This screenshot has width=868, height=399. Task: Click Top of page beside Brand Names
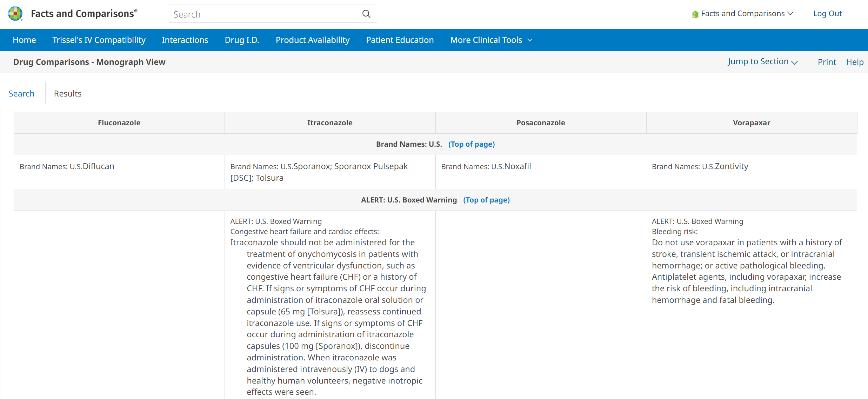(471, 144)
